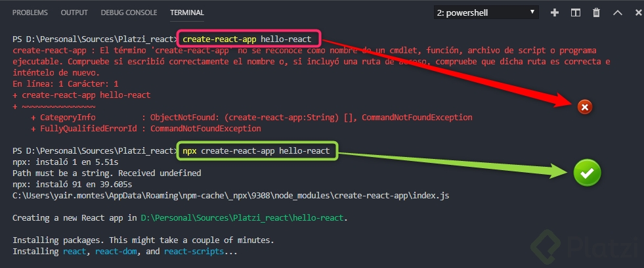Click the green 'D:\Personal\Sources\Platzi_react\hello-react' path
The height and width of the screenshot is (268, 644).
pos(242,218)
